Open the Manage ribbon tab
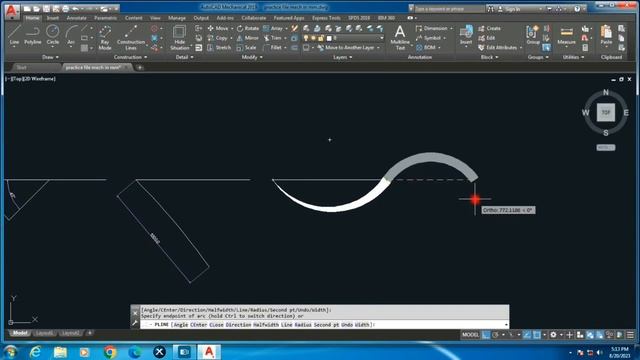640x360 pixels. coord(177,18)
